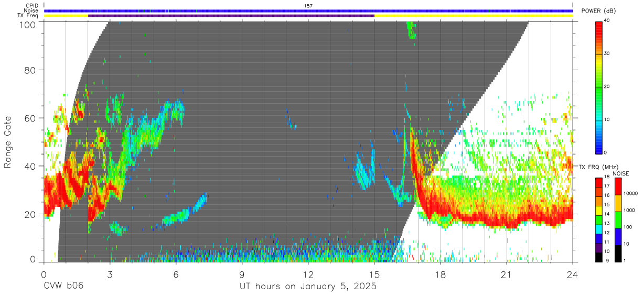Select the purple segment of the TX Freq strip
This screenshot has width=644, height=297.
click(x=231, y=16)
